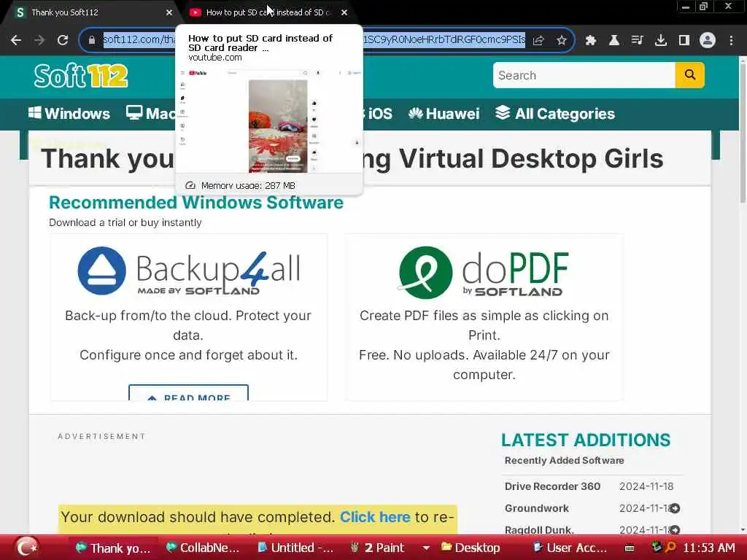Click the page vertical scrollbar thumb
Image resolution: width=747 pixels, height=560 pixels.
tap(743, 133)
